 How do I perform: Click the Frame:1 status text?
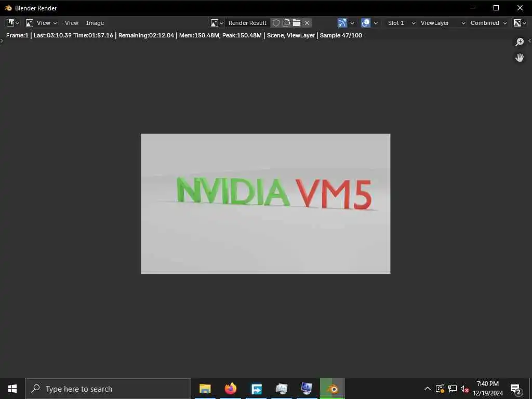[x=17, y=35]
